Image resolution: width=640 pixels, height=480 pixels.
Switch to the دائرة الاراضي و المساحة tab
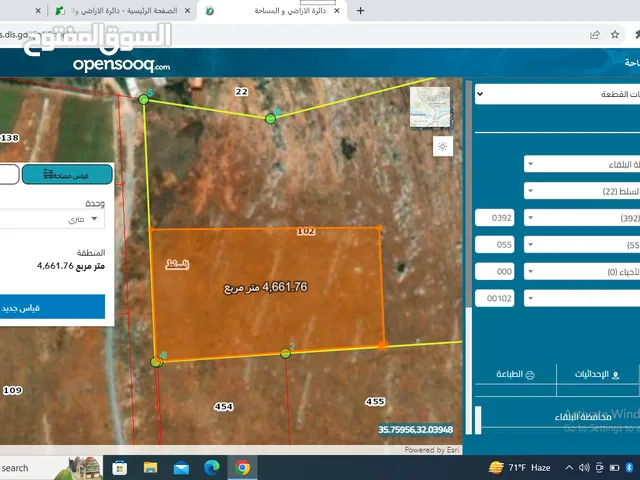click(274, 11)
